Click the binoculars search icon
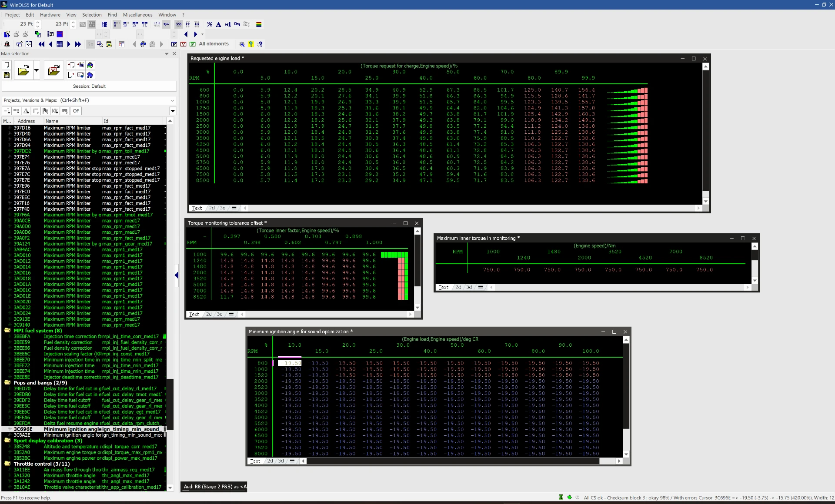 [143, 44]
